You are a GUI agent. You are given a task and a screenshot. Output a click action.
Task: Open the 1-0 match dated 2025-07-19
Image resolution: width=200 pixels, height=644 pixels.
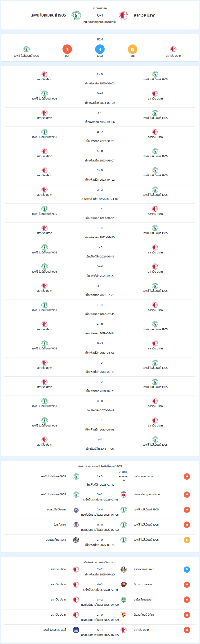tap(100, 479)
